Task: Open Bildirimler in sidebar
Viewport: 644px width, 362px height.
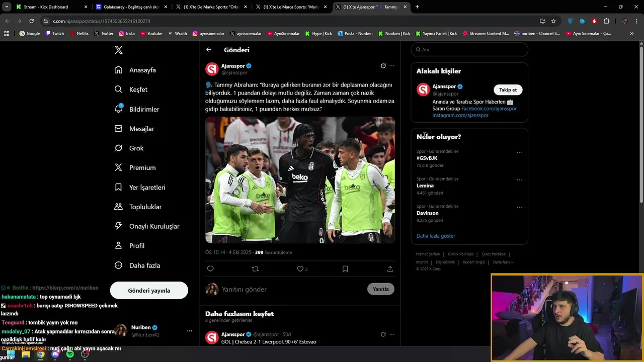Action: click(x=137, y=109)
